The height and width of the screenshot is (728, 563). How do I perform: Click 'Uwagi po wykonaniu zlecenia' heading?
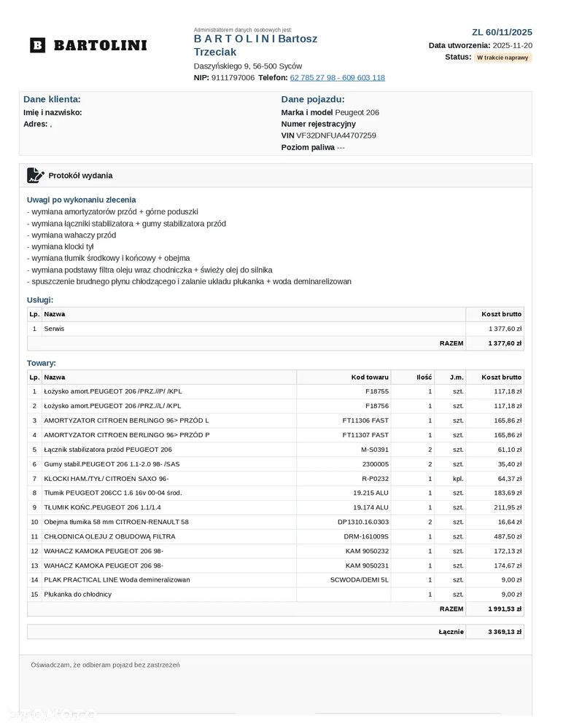tap(81, 200)
